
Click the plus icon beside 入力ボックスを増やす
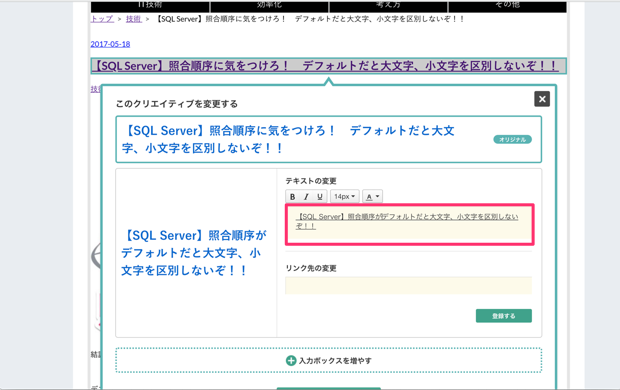[291, 360]
